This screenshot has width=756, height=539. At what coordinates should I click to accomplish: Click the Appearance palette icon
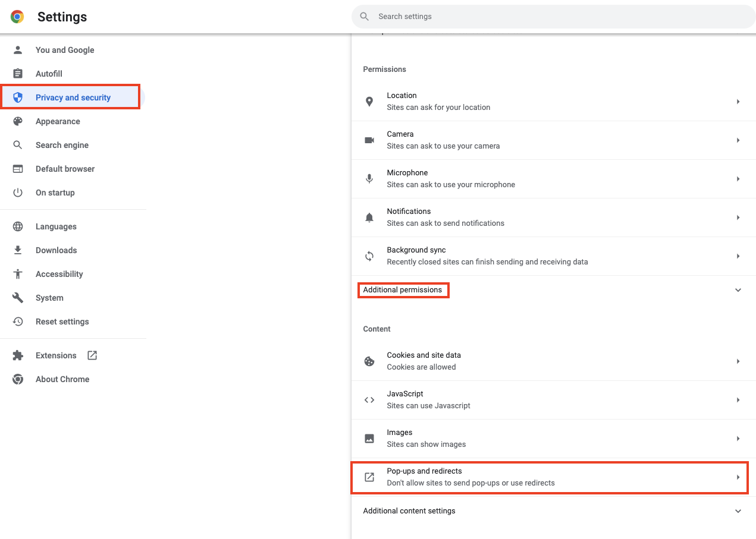tap(18, 121)
